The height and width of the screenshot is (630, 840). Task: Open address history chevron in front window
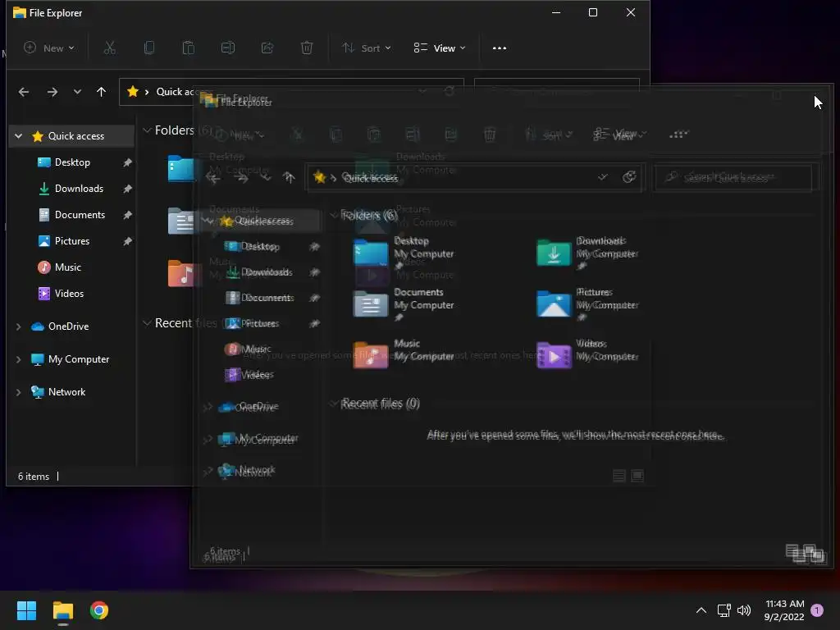point(603,177)
